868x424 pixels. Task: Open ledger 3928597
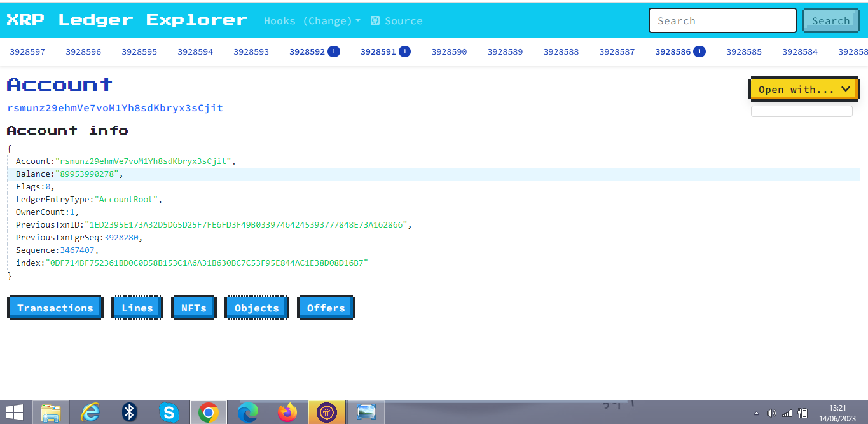pos(27,51)
